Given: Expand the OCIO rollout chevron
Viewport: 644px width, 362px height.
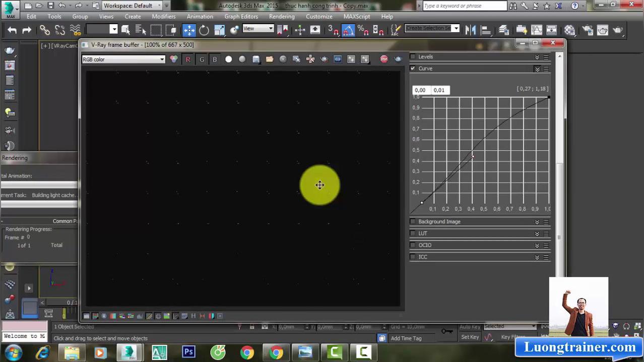Looking at the screenshot, I should 537,246.
